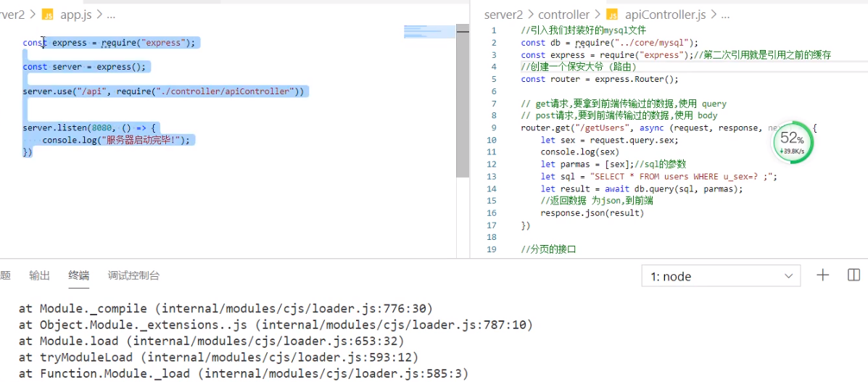Image resolution: width=868 pixels, height=382 pixels.
Task: Open the '1: node' terminal selector dropdown
Action: pos(722,276)
